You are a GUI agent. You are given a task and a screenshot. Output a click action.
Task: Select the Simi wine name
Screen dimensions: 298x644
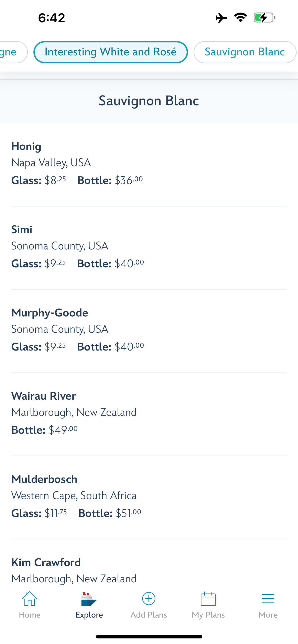[22, 230]
